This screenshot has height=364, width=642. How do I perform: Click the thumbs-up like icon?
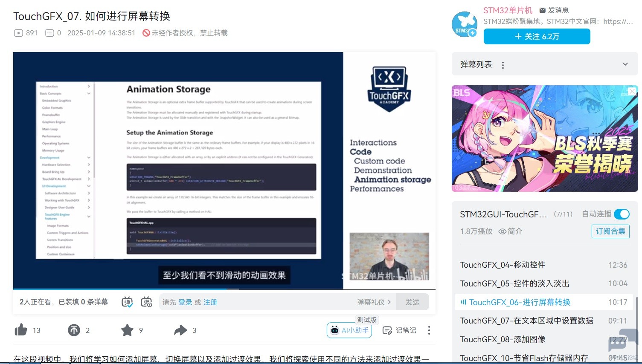[x=21, y=330]
